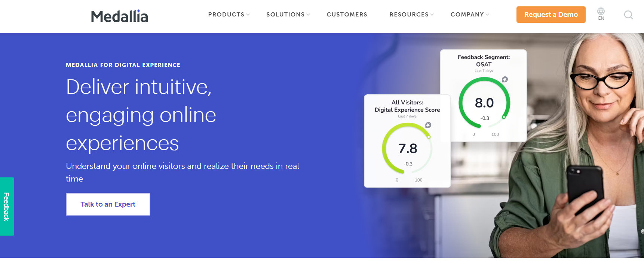Click 'Understand your online visitors' subtext
This screenshot has width=644, height=265.
(x=183, y=172)
